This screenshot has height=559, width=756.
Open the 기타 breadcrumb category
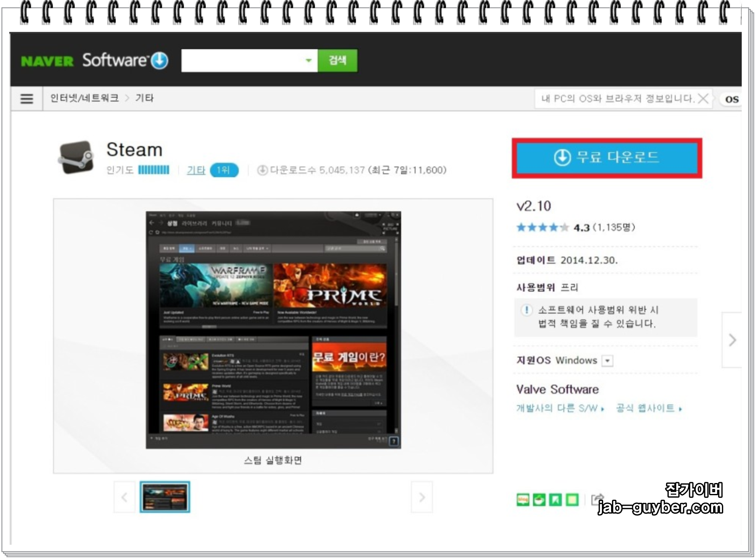click(144, 98)
